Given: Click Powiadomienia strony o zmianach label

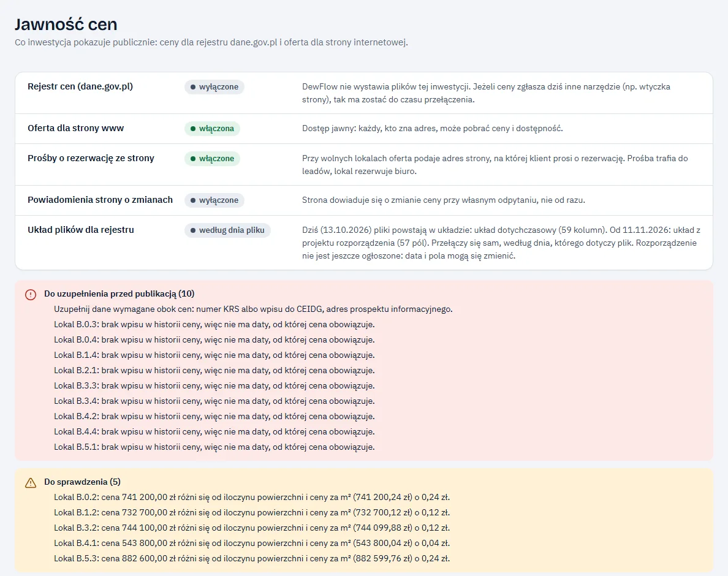Looking at the screenshot, I should [x=100, y=200].
